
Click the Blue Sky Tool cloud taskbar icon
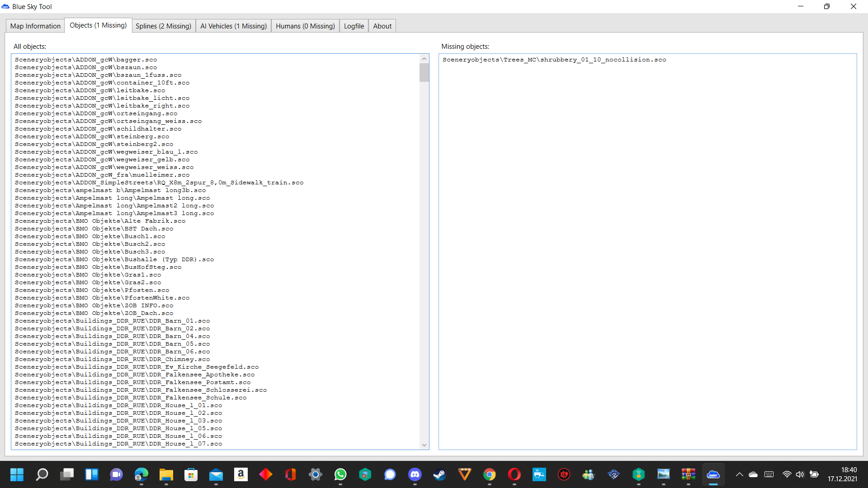(x=713, y=474)
